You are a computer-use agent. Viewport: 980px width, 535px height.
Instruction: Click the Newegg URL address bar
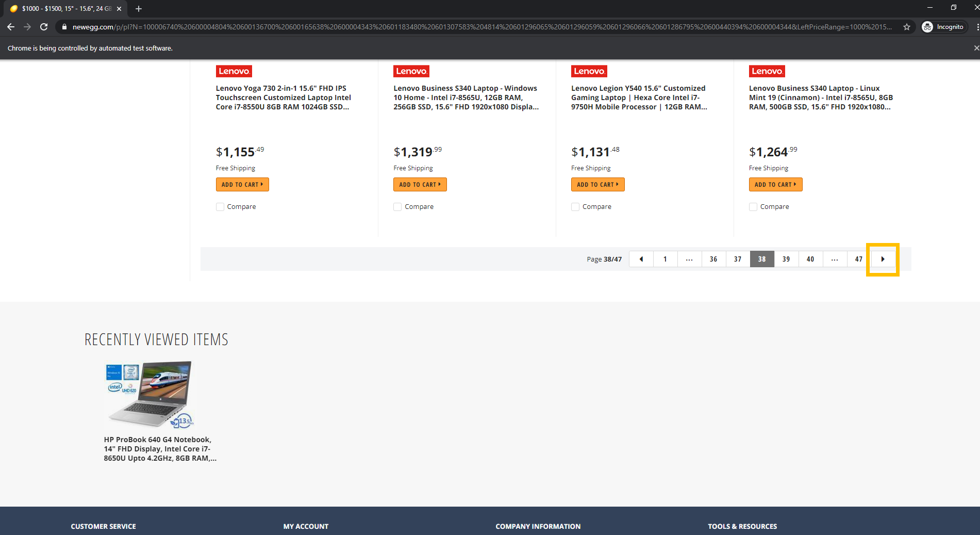[x=482, y=27]
